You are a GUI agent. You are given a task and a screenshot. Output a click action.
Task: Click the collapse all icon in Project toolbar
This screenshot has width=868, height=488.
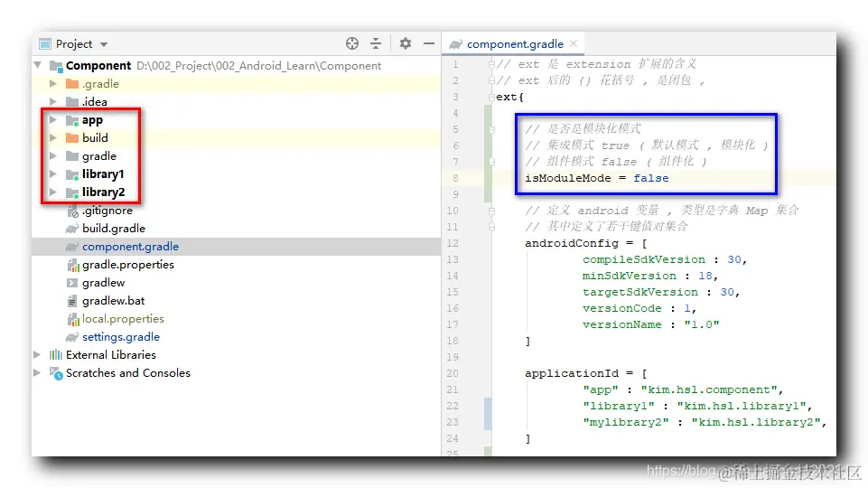click(x=376, y=43)
